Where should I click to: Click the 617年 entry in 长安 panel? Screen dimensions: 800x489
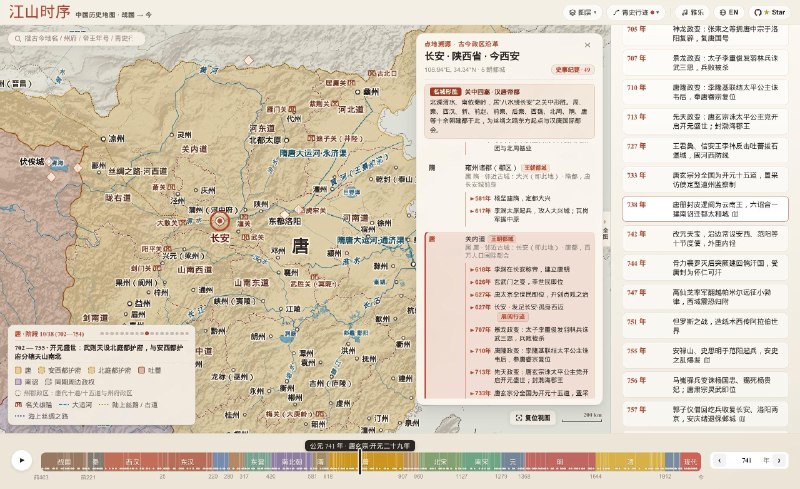[x=529, y=214]
